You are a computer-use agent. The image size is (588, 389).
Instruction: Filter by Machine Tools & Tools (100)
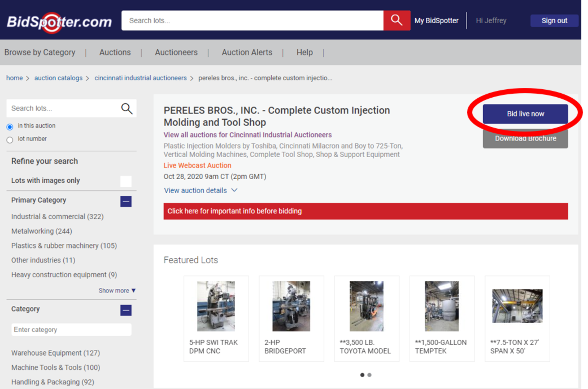[x=55, y=367]
